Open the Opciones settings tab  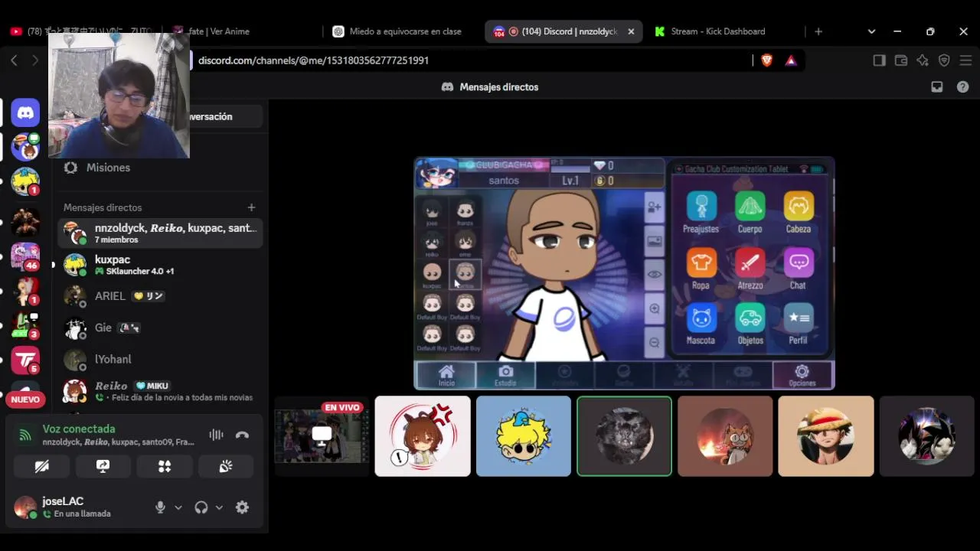point(802,375)
